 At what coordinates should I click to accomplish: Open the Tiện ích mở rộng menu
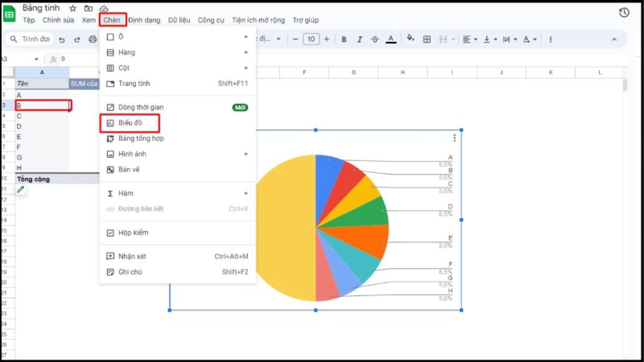tap(258, 20)
